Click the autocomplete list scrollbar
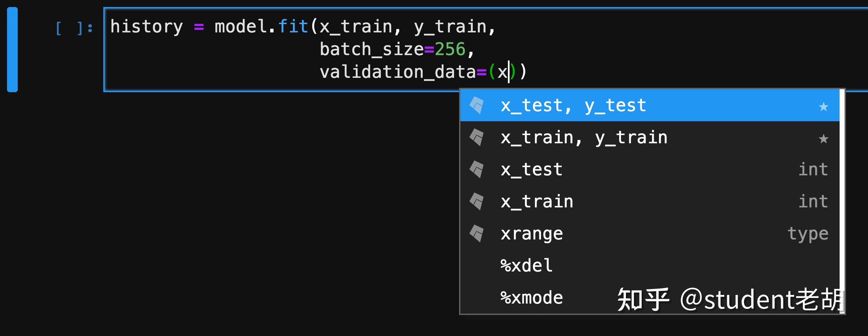Screen dimensions: 868x336 pos(842,201)
